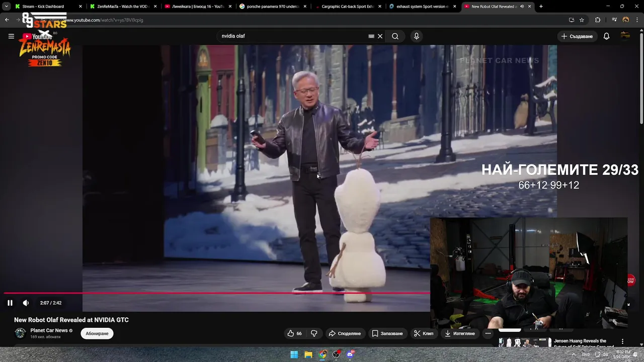Open options menu for Jensen Huang suggested video
This screenshot has height=362, width=644.
[x=622, y=341]
